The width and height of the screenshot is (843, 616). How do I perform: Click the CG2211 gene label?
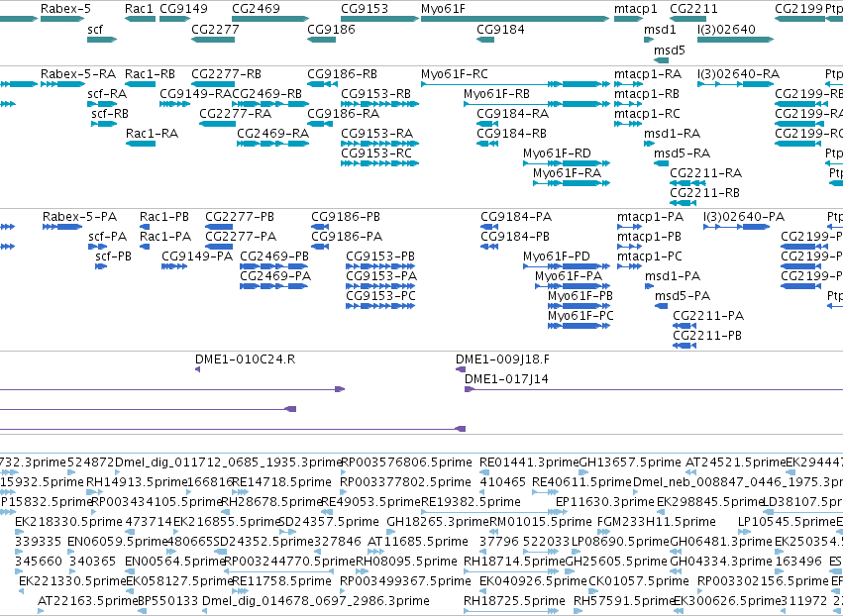pos(693,9)
